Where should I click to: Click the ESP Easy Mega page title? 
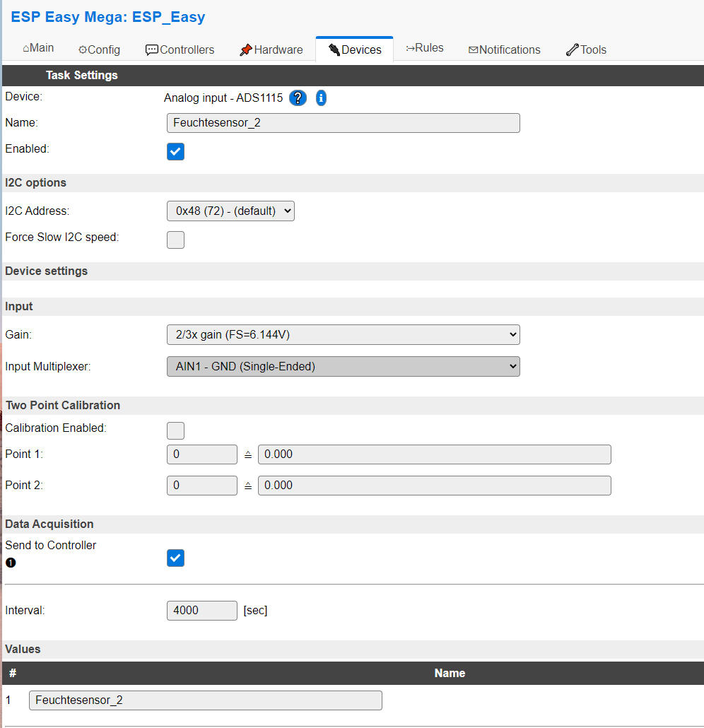(108, 17)
